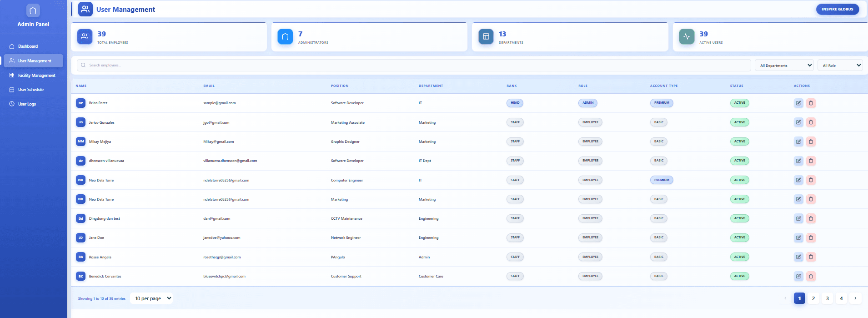Click email villanueva.dhenscen@gmail.com

click(230, 161)
